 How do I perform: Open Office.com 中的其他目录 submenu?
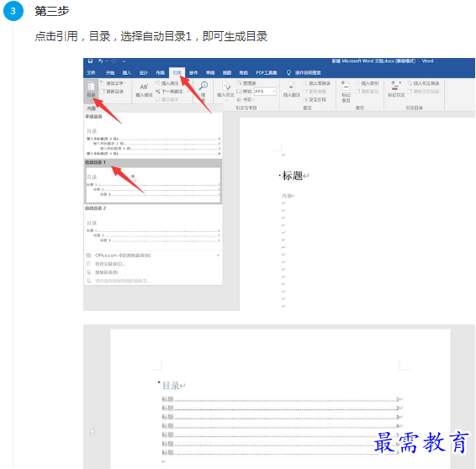153,256
